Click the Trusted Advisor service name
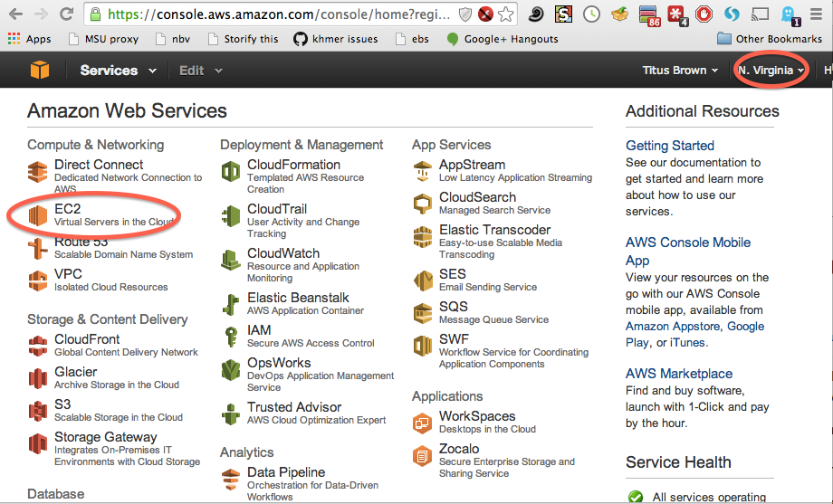This screenshot has height=504, width=833. [x=294, y=407]
